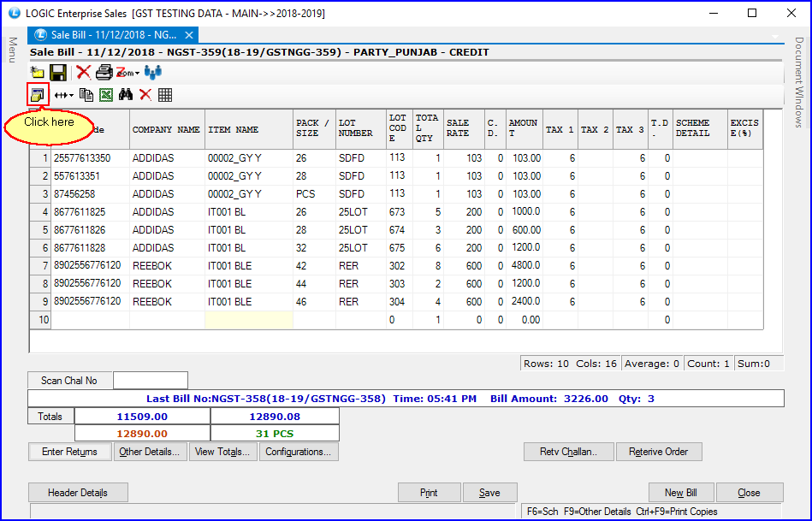Click the Scan Chal No input field

click(151, 380)
